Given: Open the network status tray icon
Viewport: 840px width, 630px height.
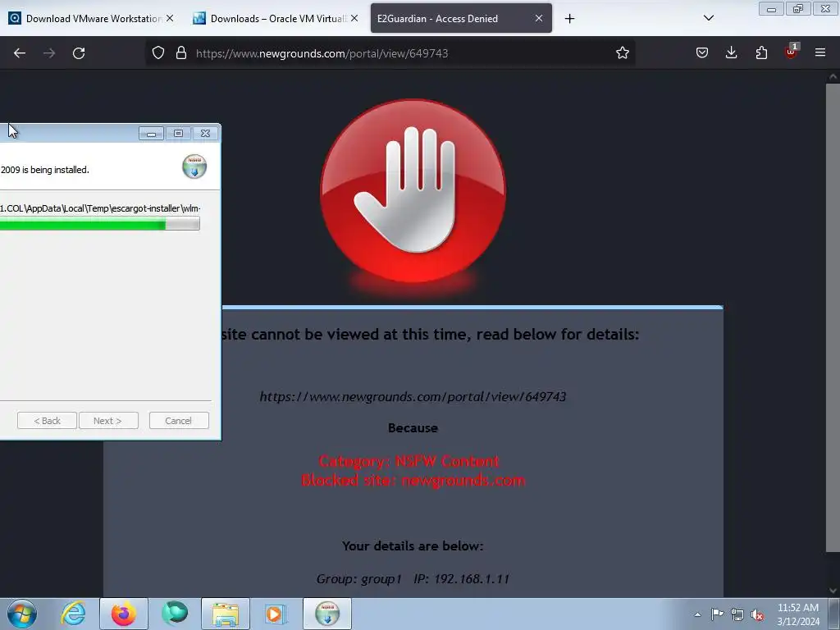Looking at the screenshot, I should tap(737, 614).
